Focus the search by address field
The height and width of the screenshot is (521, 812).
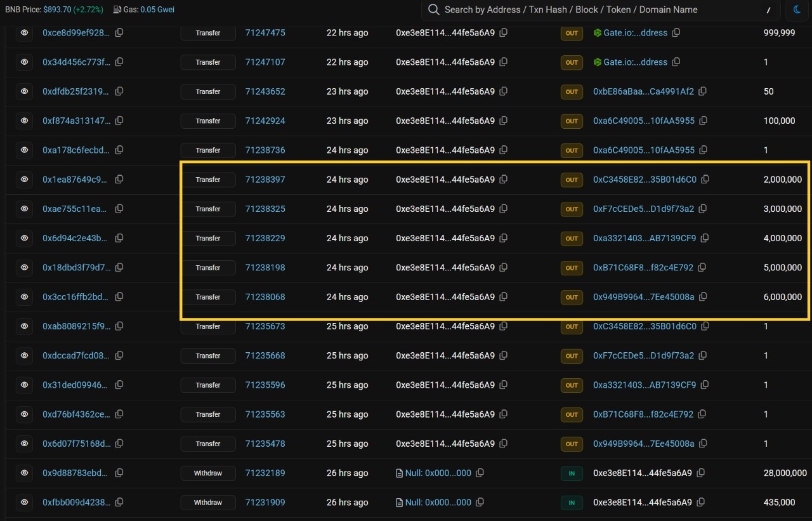pos(596,10)
